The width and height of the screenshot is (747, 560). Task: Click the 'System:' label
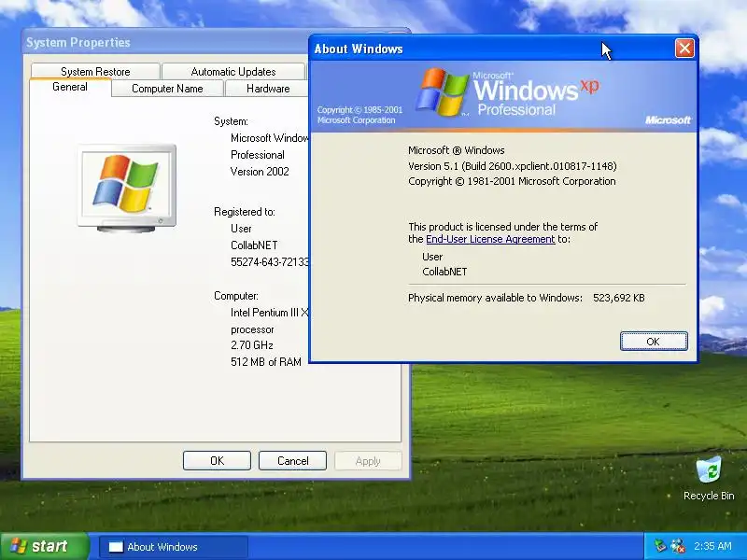click(231, 121)
